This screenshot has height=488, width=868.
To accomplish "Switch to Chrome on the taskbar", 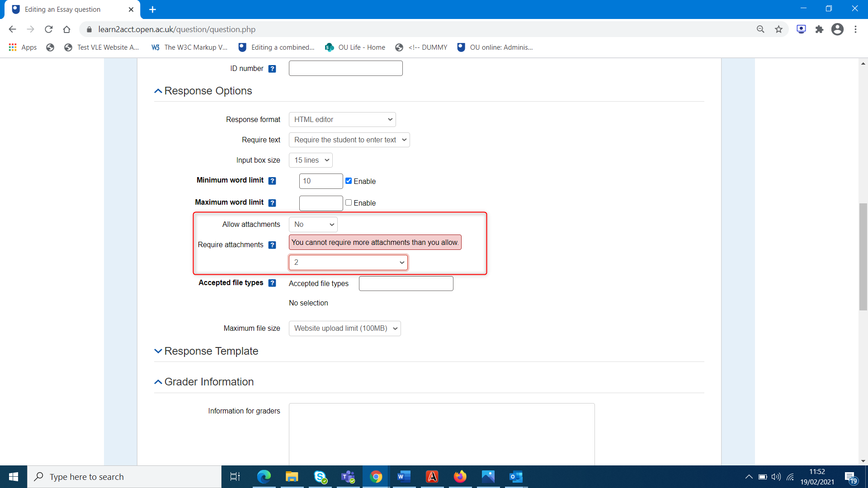I will click(376, 477).
